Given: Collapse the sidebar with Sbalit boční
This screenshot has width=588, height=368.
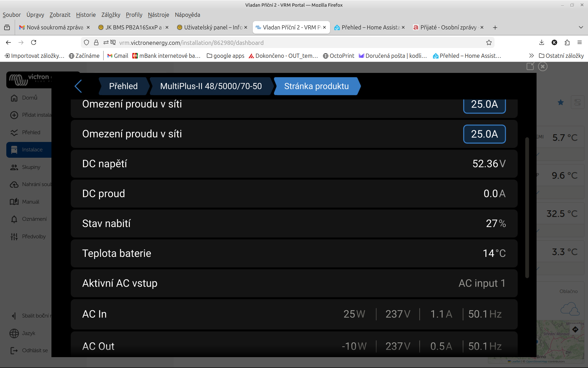Looking at the screenshot, I should (30, 316).
